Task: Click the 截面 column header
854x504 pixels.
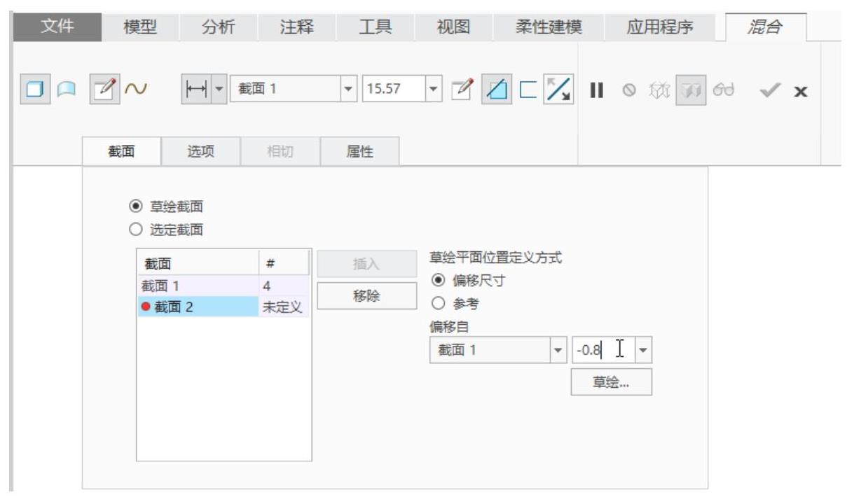Action: tap(198, 263)
